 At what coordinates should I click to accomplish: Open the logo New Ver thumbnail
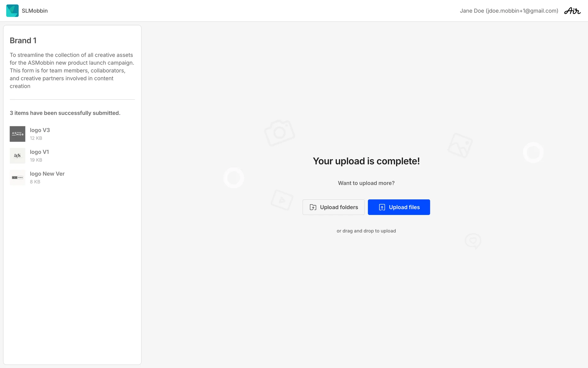17,178
